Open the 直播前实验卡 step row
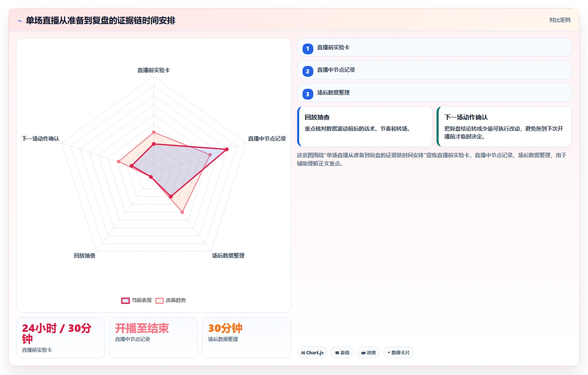 pos(434,47)
